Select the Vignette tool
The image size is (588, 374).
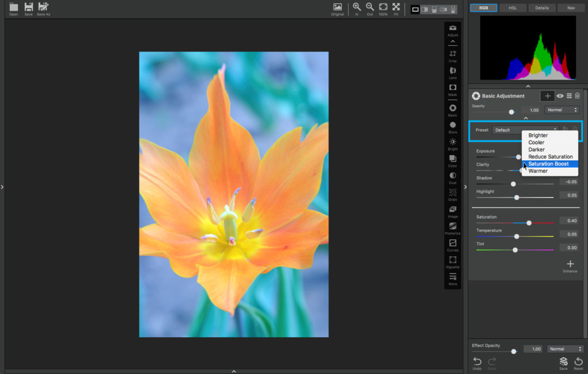[452, 262]
